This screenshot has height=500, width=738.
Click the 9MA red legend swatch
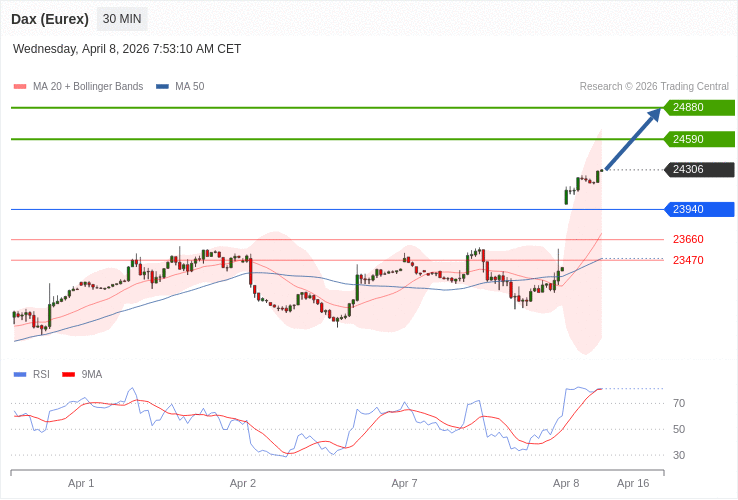click(x=69, y=374)
